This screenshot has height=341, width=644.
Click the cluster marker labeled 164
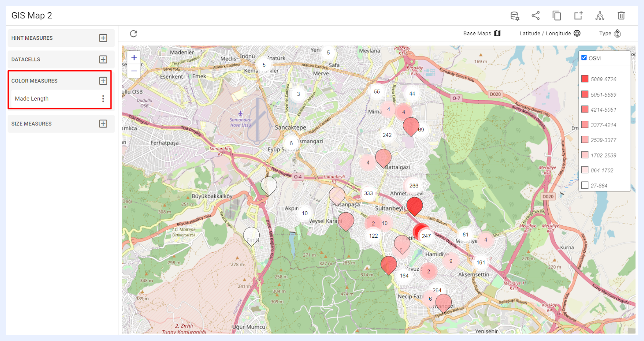coord(404,275)
